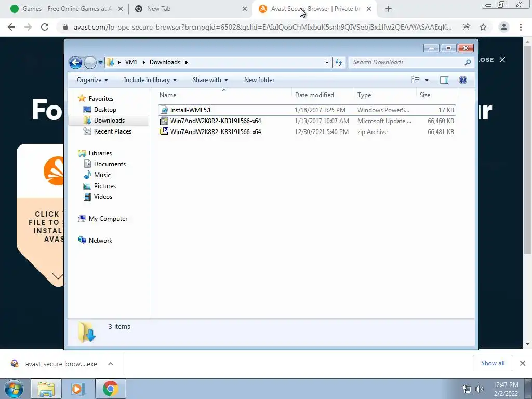Screen dimensions: 532x399
Task: Open the Share with menu
Action: 210,80
